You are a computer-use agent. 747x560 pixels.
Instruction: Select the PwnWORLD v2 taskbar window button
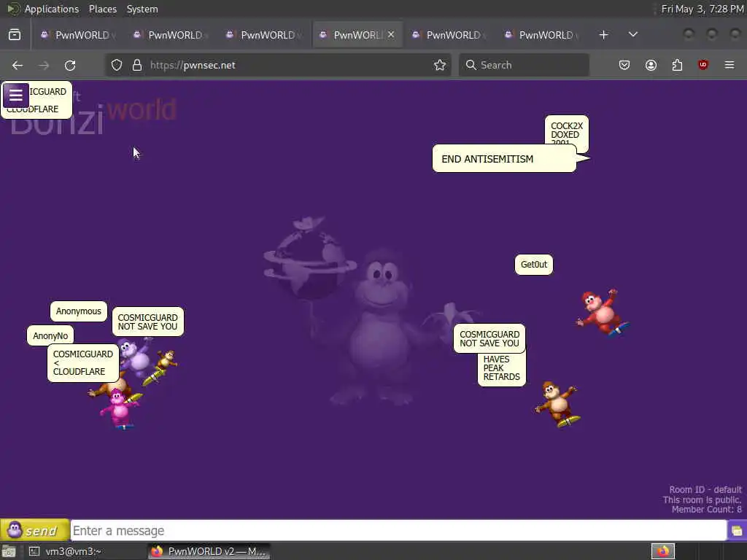209,551
